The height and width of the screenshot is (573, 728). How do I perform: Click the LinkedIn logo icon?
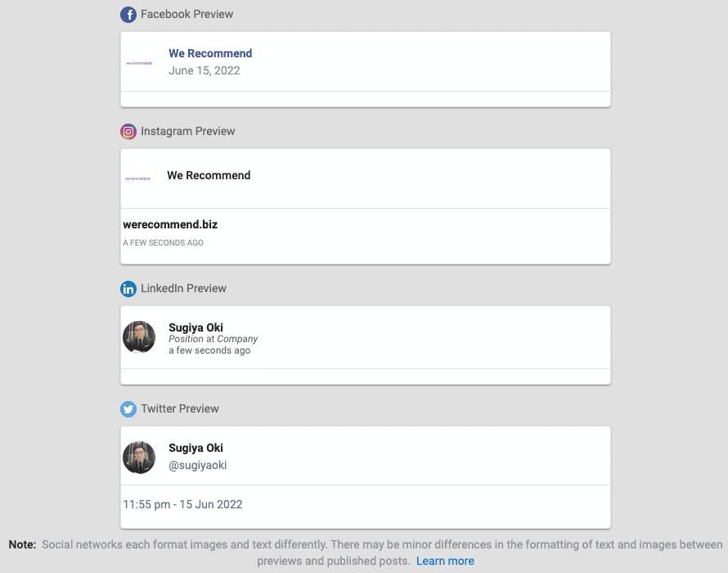point(128,289)
